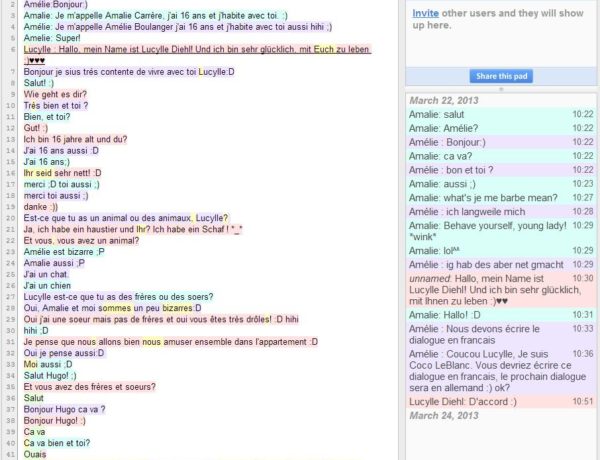The height and width of the screenshot is (460, 600).
Task: Click the pad editor's vertical scrollbar
Action: tap(399, 230)
